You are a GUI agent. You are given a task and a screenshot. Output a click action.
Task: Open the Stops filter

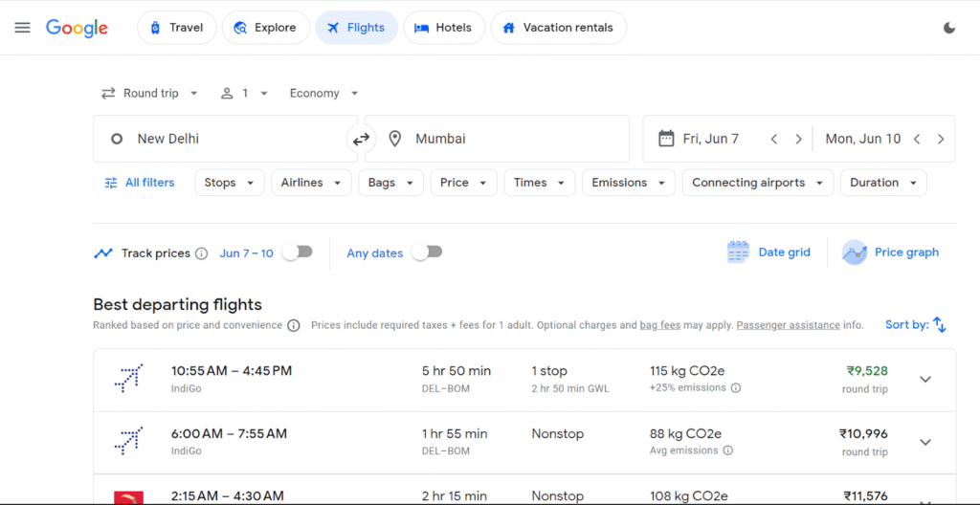230,183
